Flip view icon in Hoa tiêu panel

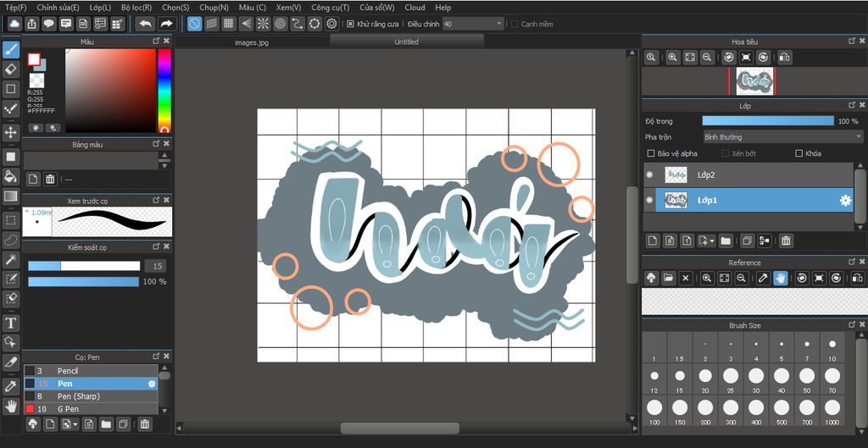tap(784, 57)
